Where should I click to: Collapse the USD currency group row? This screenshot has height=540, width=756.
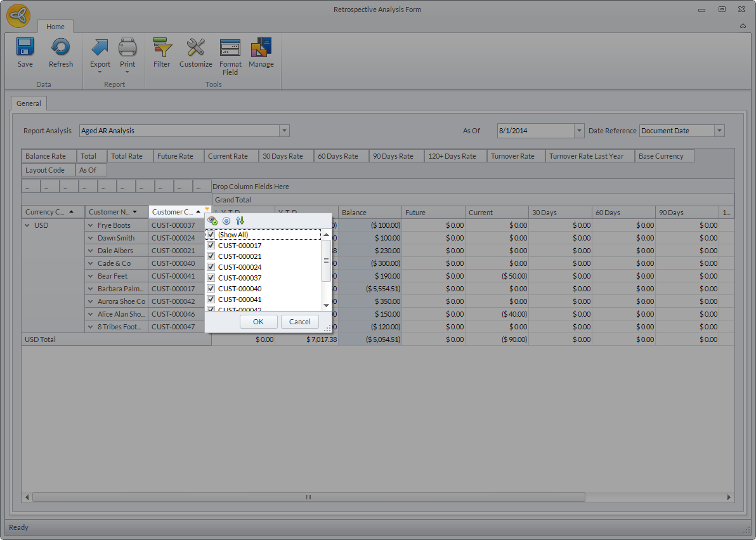(x=27, y=225)
